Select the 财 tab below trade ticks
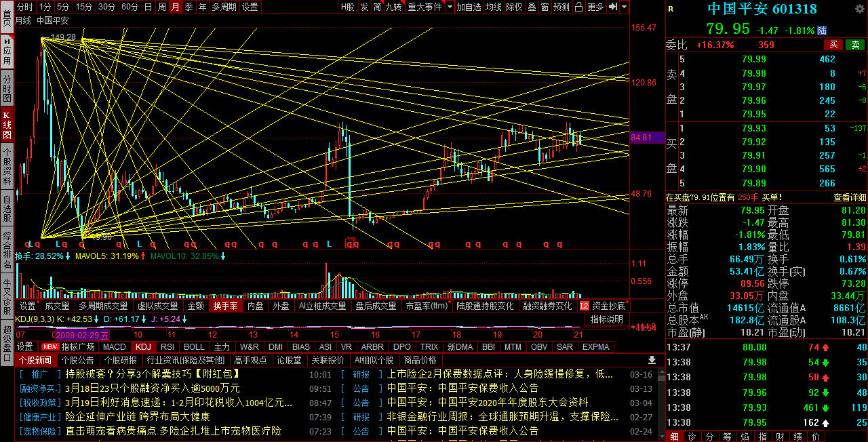Screen dimensions: 868x442 [780, 436]
